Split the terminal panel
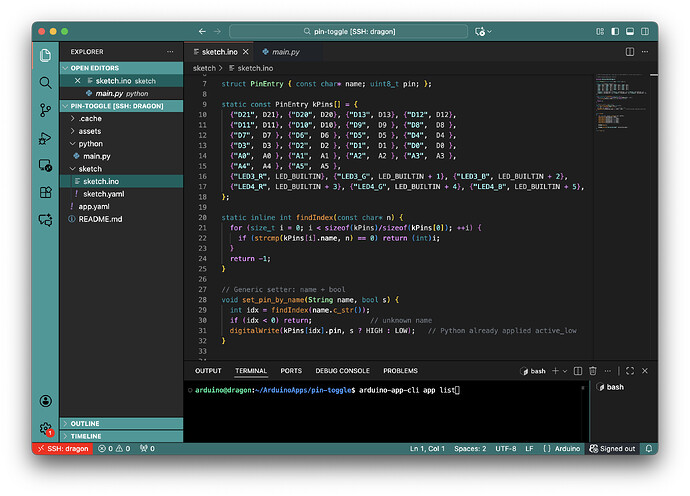This screenshot has height=496, width=690. [578, 371]
